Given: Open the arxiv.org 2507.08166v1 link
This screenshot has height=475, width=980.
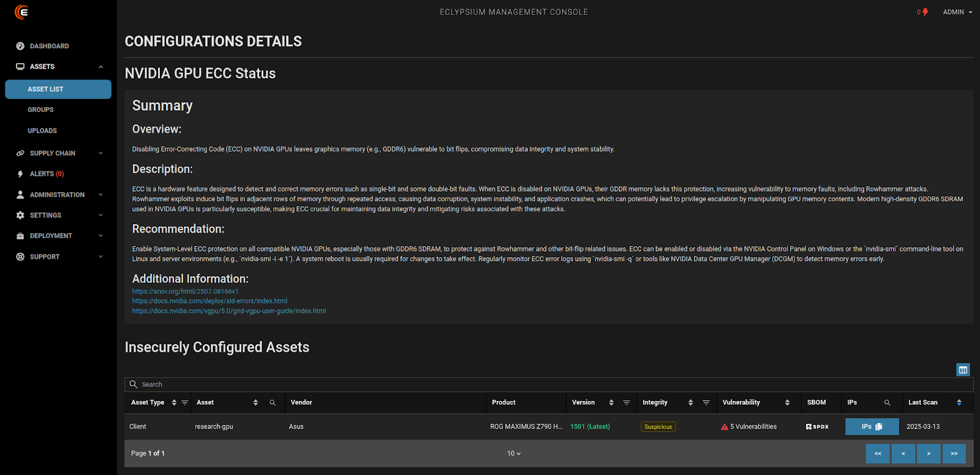Looking at the screenshot, I should [185, 291].
